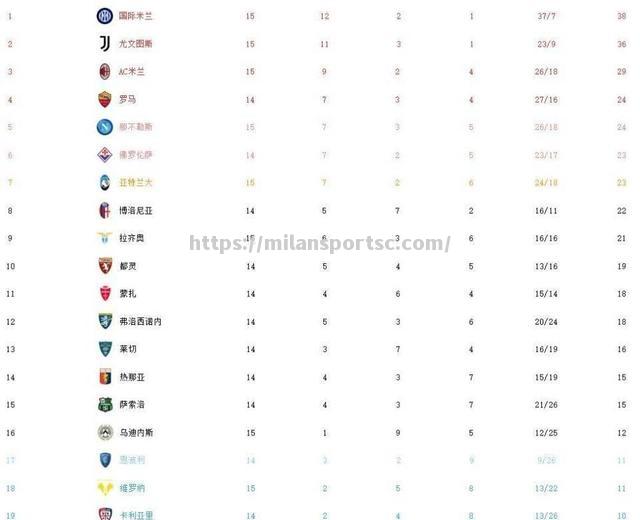Click the Bologna club crest
The image size is (640, 520).
click(105, 211)
